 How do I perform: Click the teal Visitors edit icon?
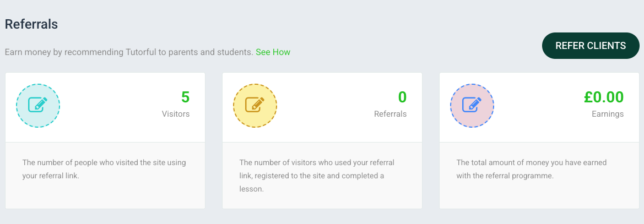(38, 105)
